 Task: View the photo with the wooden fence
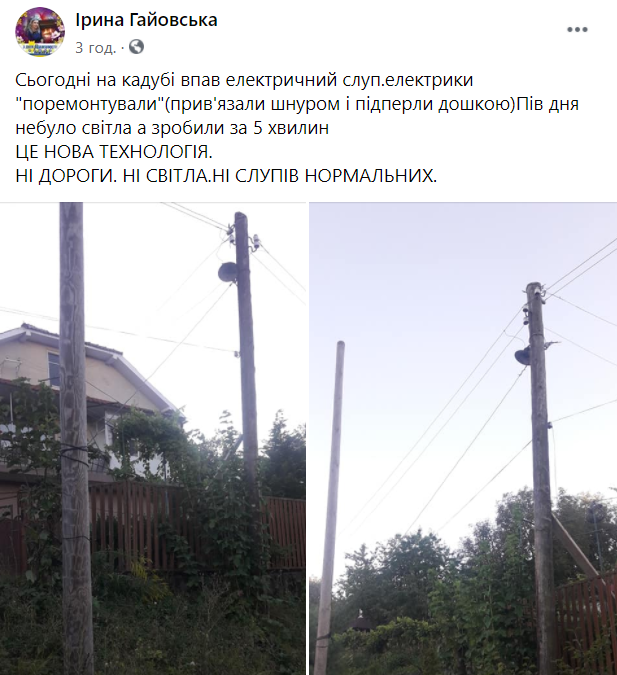pyautogui.click(x=153, y=438)
